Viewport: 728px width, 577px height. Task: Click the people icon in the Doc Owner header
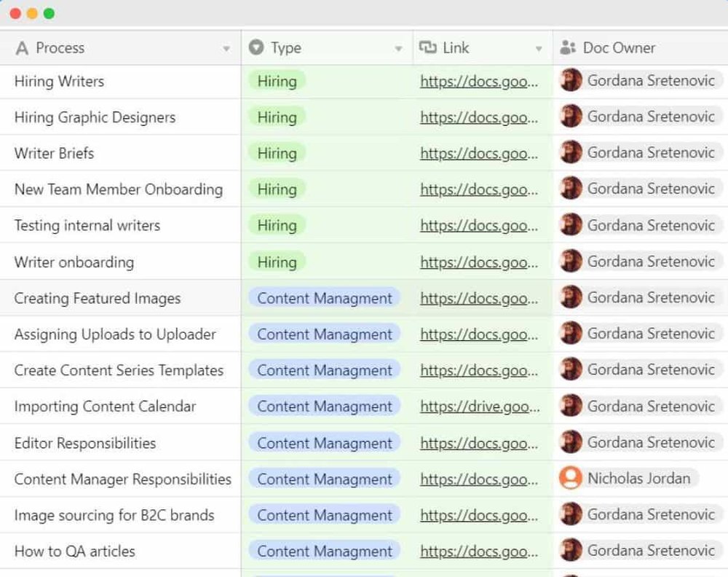click(569, 47)
